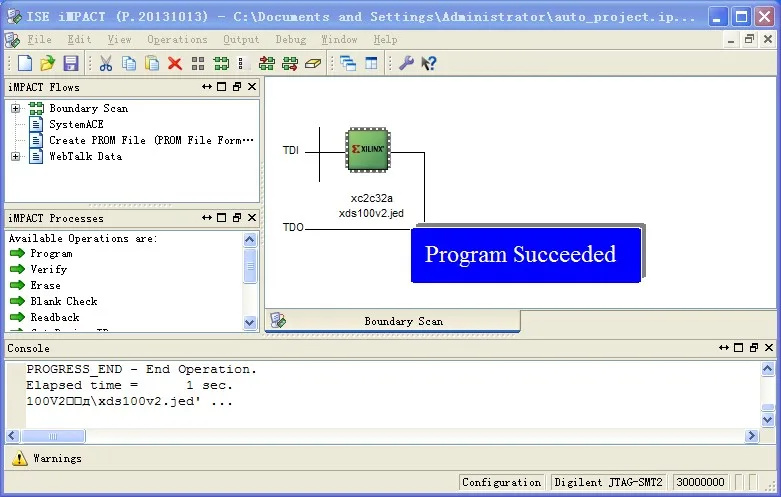Click green chain icon with bottom red arrow
The image size is (781, 497).
point(290,63)
